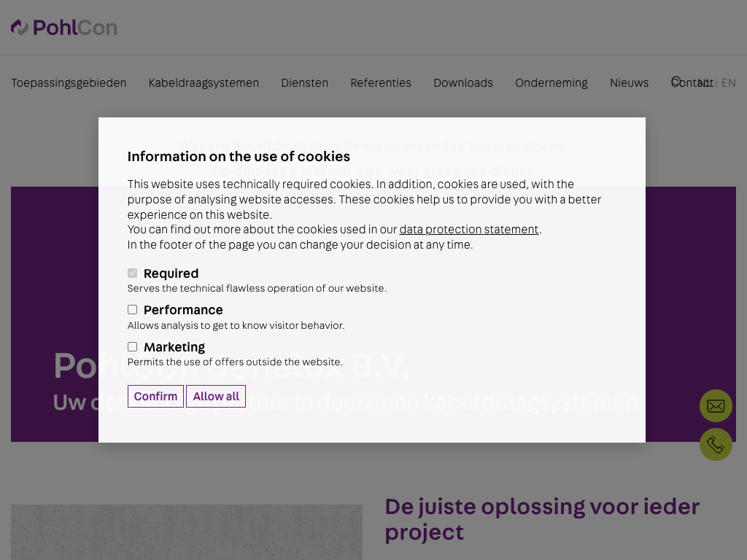The height and width of the screenshot is (560, 747).
Task: Click the phone call icon button
Action: [x=716, y=445]
